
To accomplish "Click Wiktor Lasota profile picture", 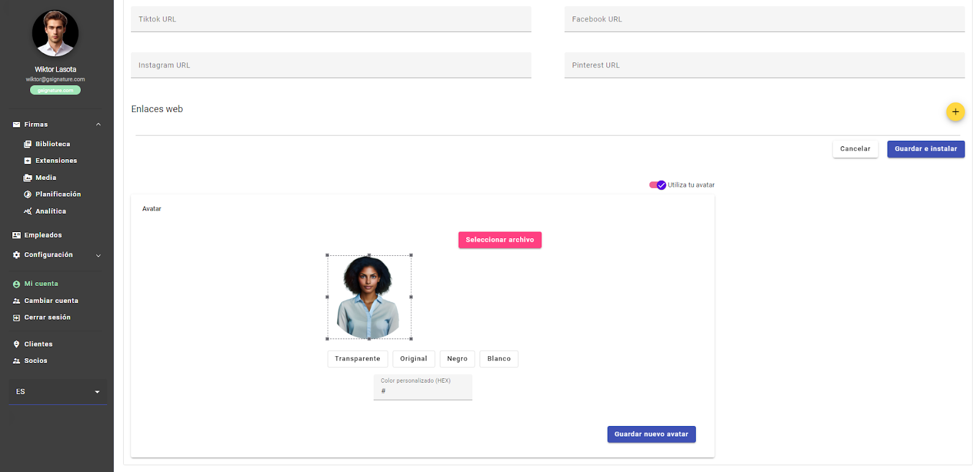I will (55, 33).
